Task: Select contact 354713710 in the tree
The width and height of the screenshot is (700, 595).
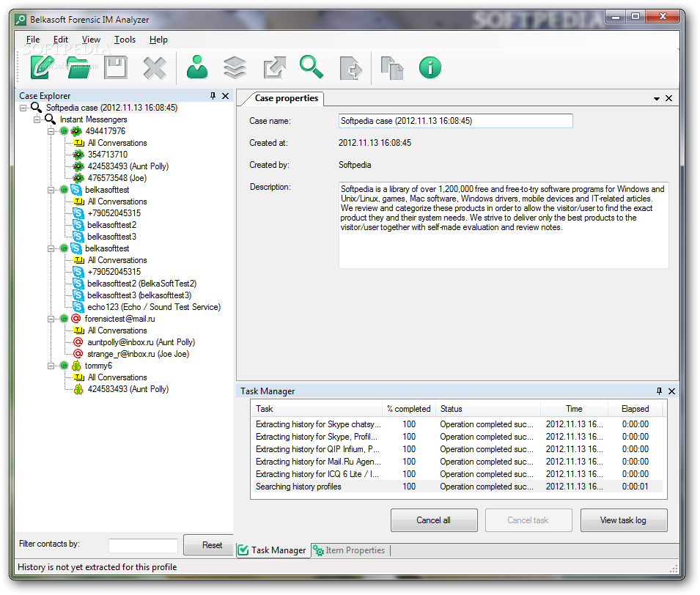Action: coord(108,155)
